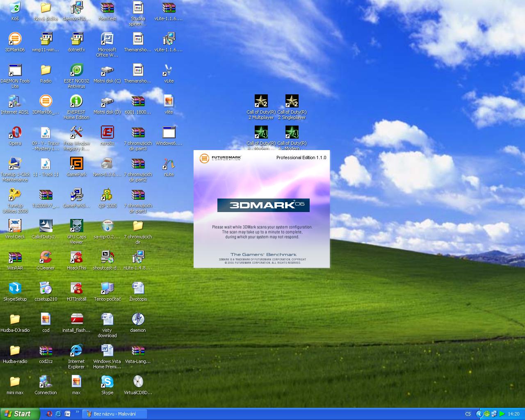
Task: Launch EVEREST Home Edition shortcut
Action: (77, 101)
